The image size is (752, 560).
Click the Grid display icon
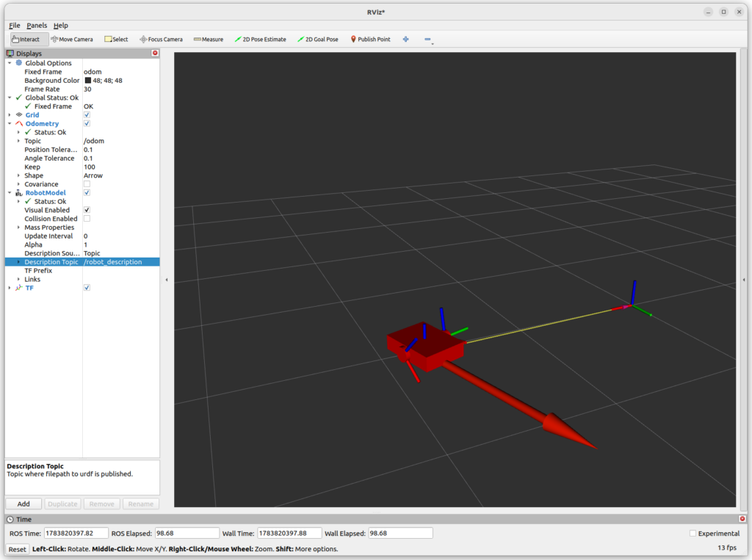pyautogui.click(x=18, y=114)
